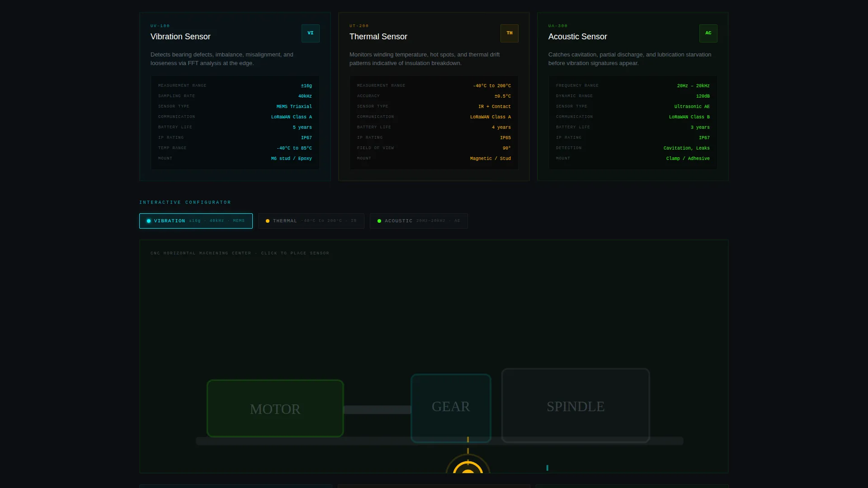This screenshot has width=868, height=488.
Task: Click the -40°C to 85°C temp range value
Action: [x=294, y=148]
